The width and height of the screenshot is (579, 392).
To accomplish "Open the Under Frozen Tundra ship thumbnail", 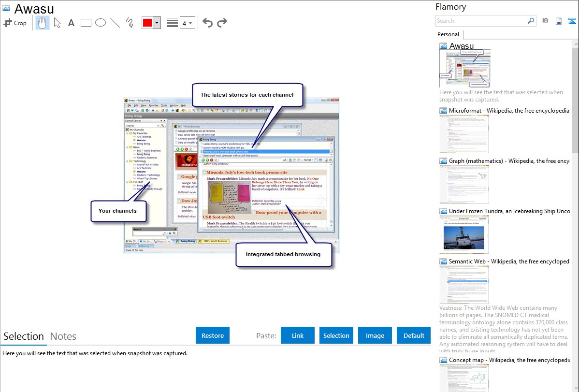I will 464,234.
